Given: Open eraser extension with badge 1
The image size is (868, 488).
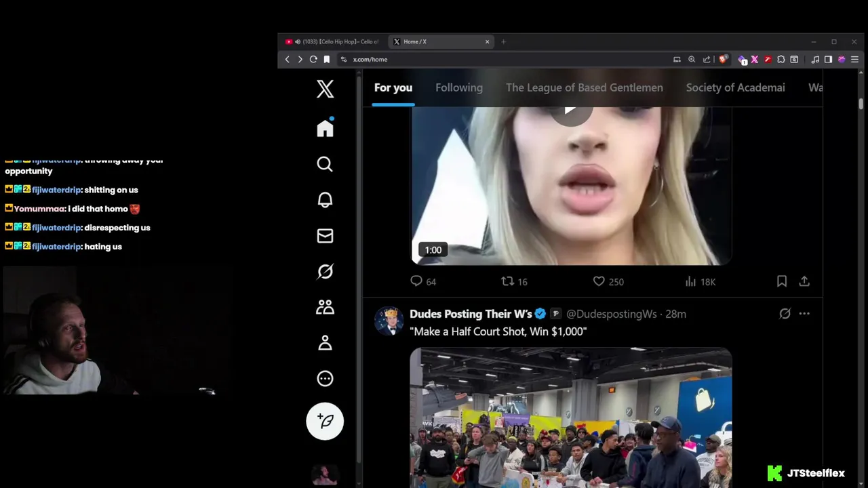Looking at the screenshot, I should (742, 60).
